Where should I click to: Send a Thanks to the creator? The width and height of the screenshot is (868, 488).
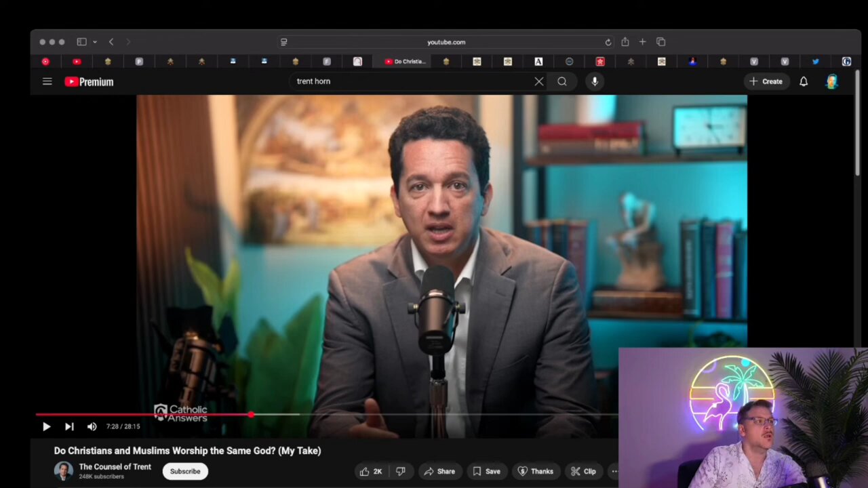coord(536,471)
